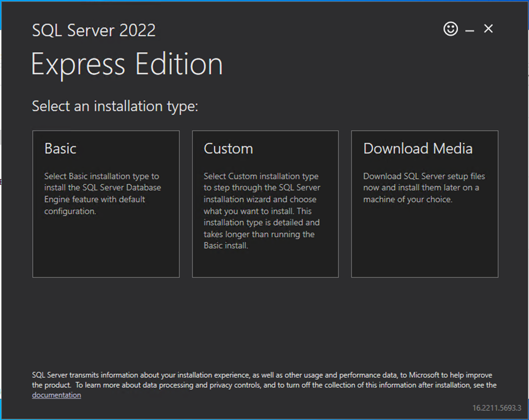Click the Custom installation description paragraph
This screenshot has width=529, height=420.
(262, 211)
